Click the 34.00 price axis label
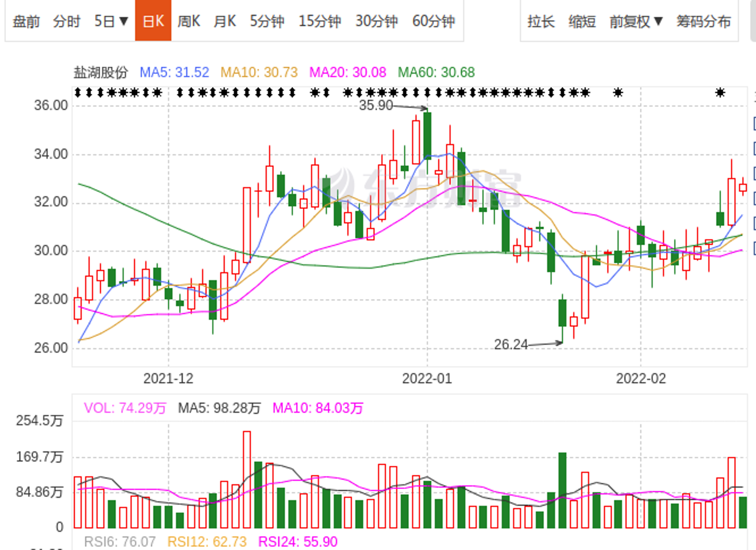The width and height of the screenshot is (756, 550). coord(51,154)
